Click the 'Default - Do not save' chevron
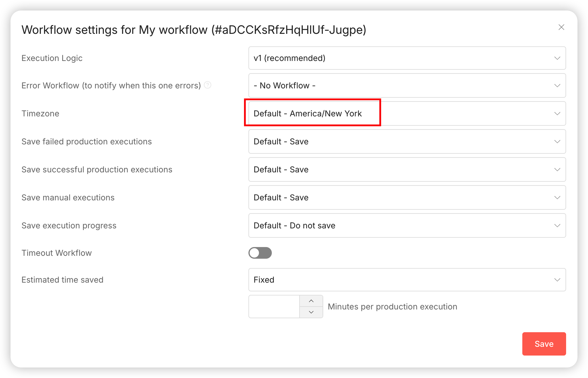This screenshot has width=588, height=378. pos(557,225)
